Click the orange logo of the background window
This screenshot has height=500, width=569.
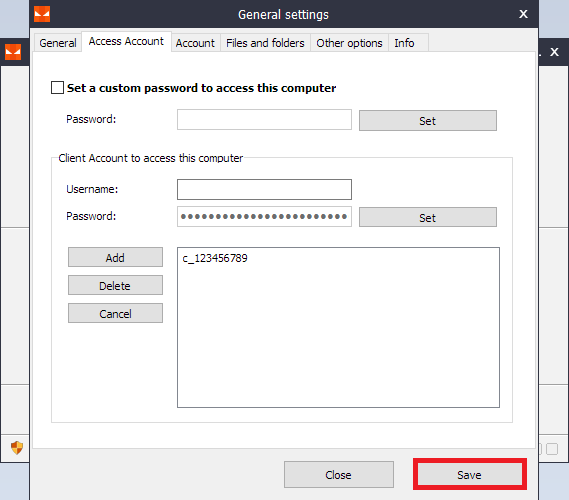coord(13,52)
